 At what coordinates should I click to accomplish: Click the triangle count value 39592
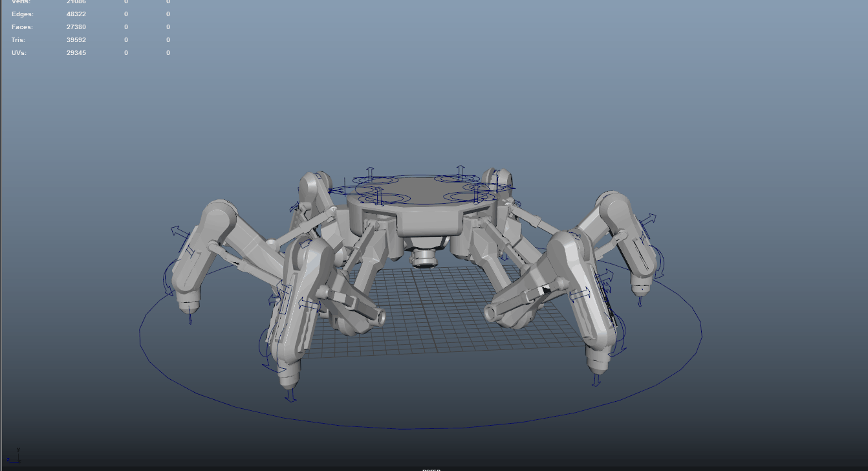76,40
